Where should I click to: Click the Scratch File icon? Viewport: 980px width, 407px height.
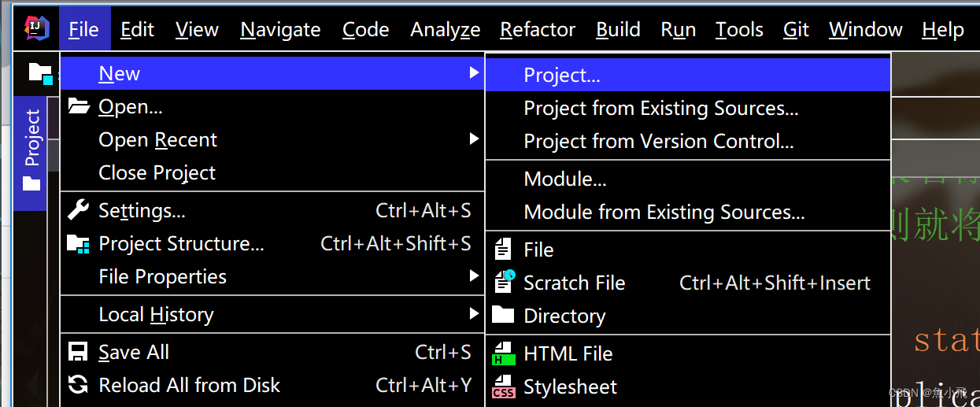tap(503, 283)
